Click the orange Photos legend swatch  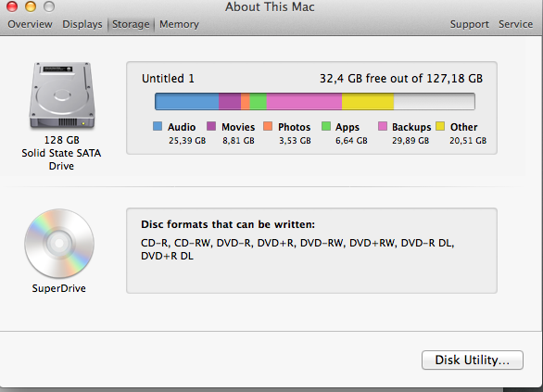268,126
